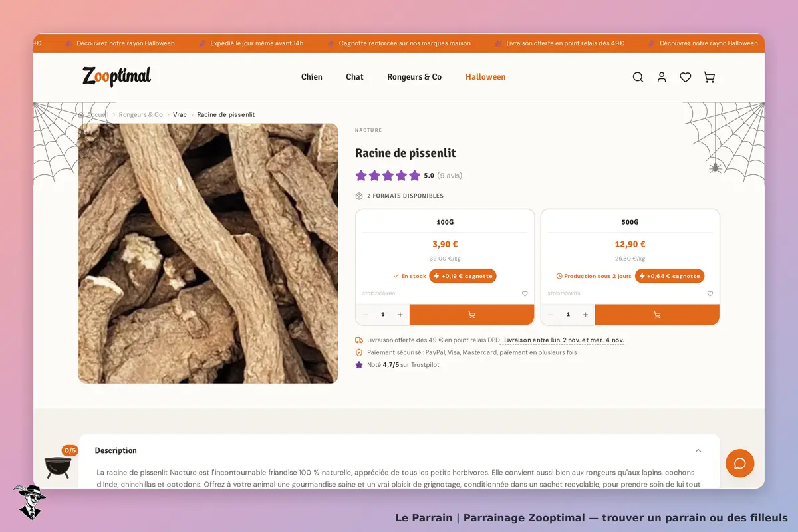Increase quantity for 100G format
Screen dimensions: 798x532
[400, 315]
